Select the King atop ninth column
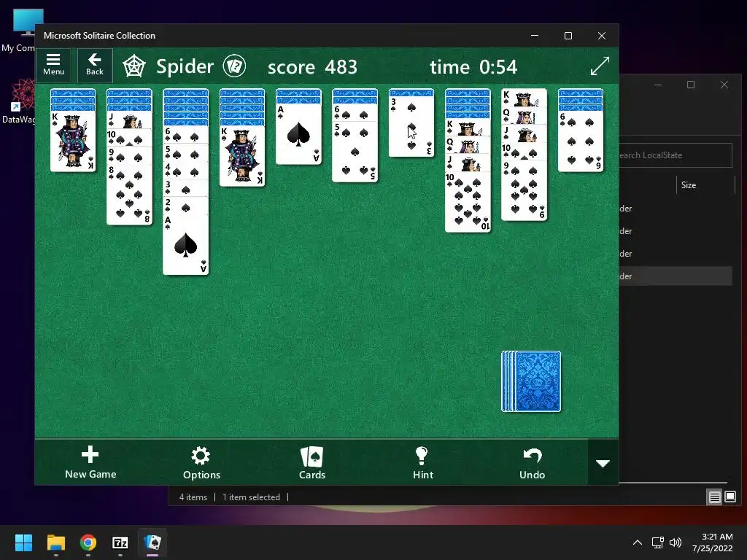747x560 pixels. tap(524, 98)
